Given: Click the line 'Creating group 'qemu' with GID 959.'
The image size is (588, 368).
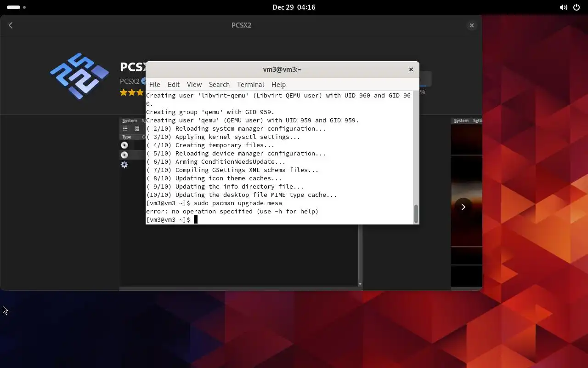Looking at the screenshot, I should click(x=210, y=112).
